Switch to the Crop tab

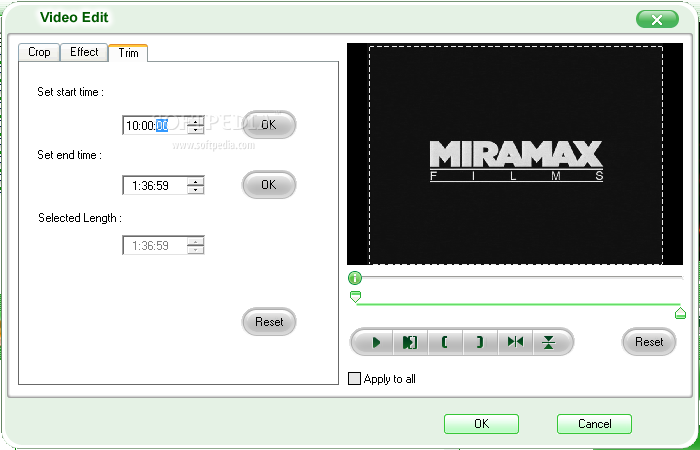coord(39,52)
